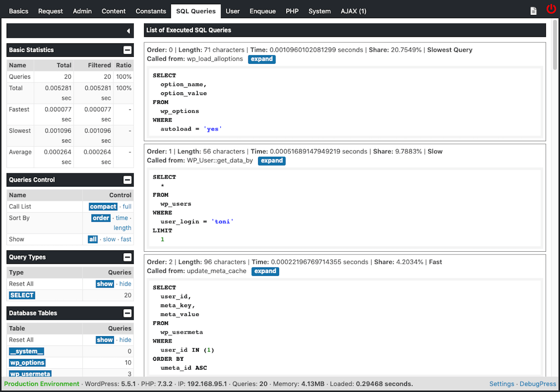Screen dimensions: 560x392
Task: Collapse the left sidebar using the arrow icon
Action: (129, 30)
